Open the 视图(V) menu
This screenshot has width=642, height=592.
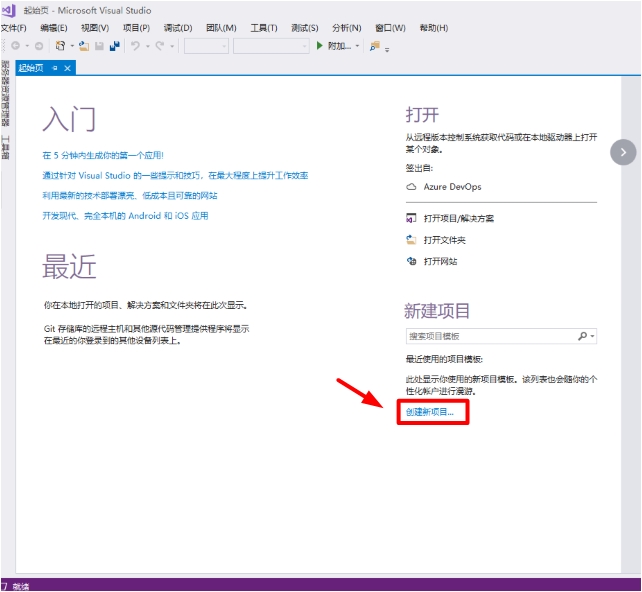[95, 28]
